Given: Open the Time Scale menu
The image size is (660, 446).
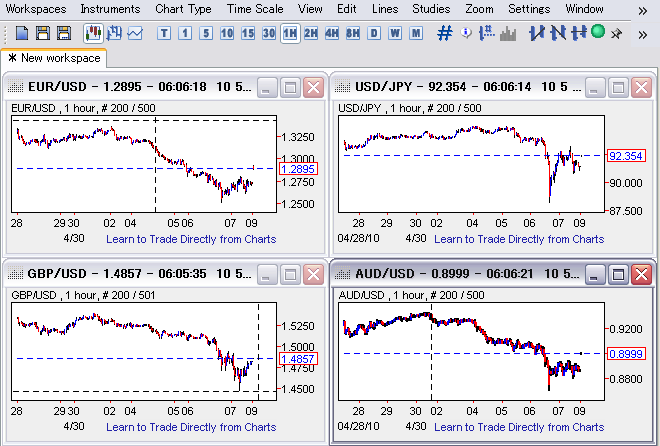Looking at the screenshot, I should click(x=255, y=9).
